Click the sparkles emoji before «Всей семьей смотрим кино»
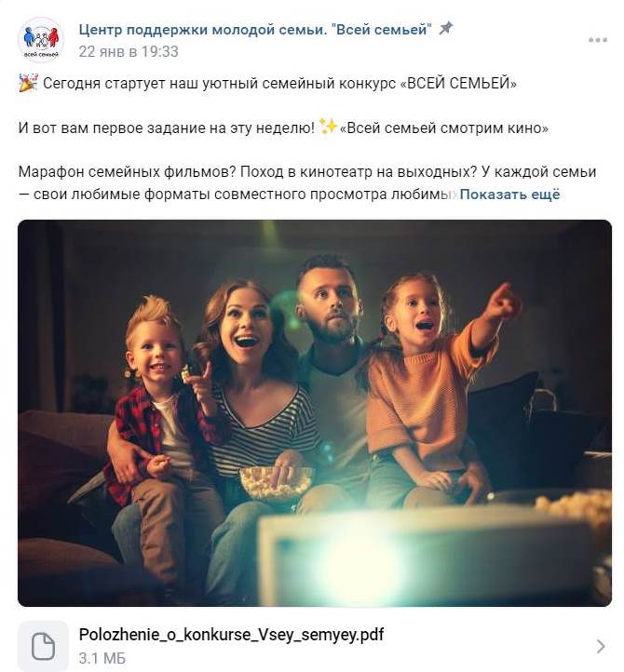The width and height of the screenshot is (624, 672). click(329, 127)
